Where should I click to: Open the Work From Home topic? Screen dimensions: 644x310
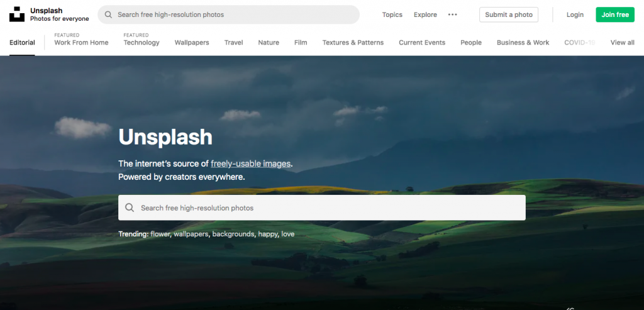pos(81,42)
